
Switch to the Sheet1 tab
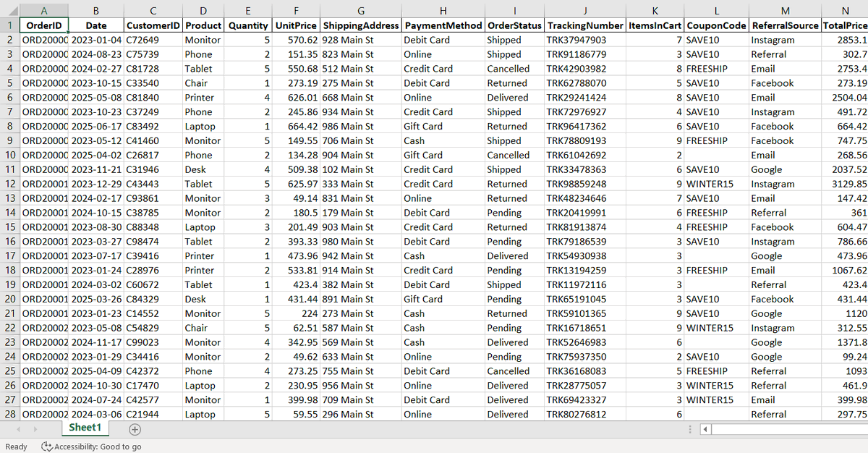point(84,428)
